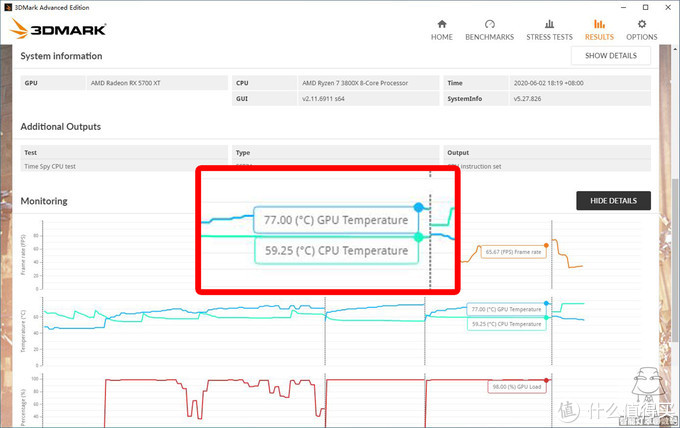Switch to STRESS TESTS tab label
This screenshot has width=680, height=428.
tap(549, 37)
